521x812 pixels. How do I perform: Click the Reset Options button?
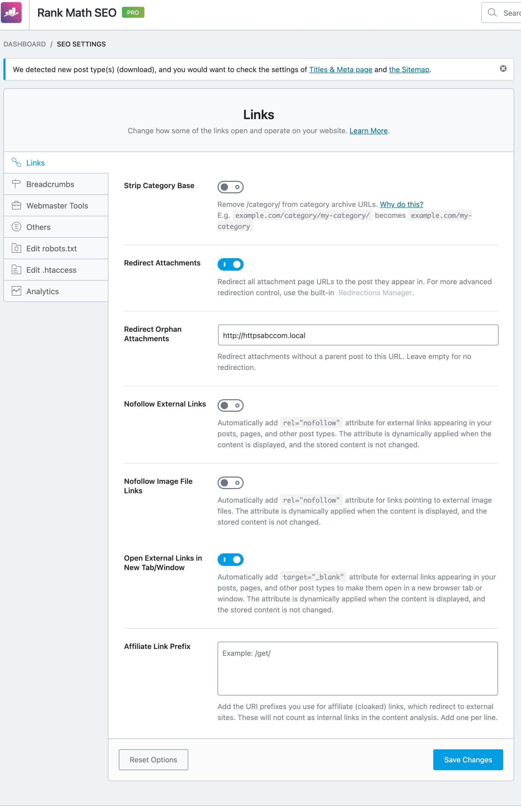click(x=153, y=760)
